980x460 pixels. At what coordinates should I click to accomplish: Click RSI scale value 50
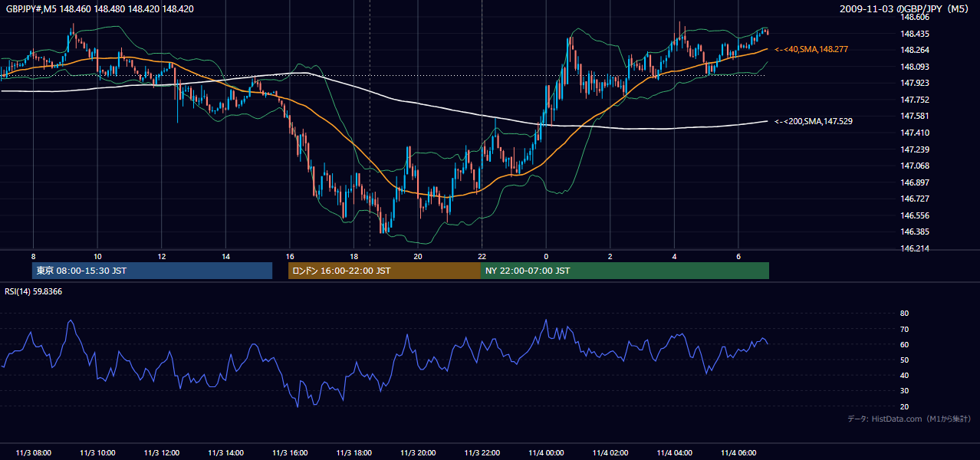tap(904, 360)
